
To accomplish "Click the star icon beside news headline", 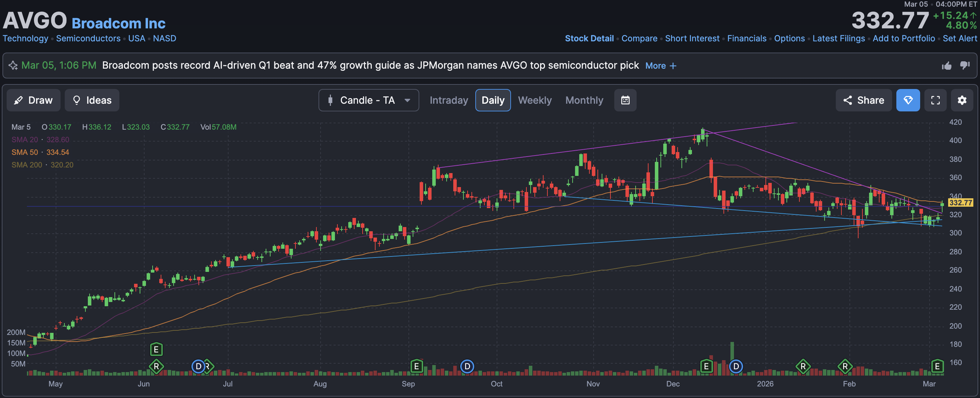I will pyautogui.click(x=13, y=66).
